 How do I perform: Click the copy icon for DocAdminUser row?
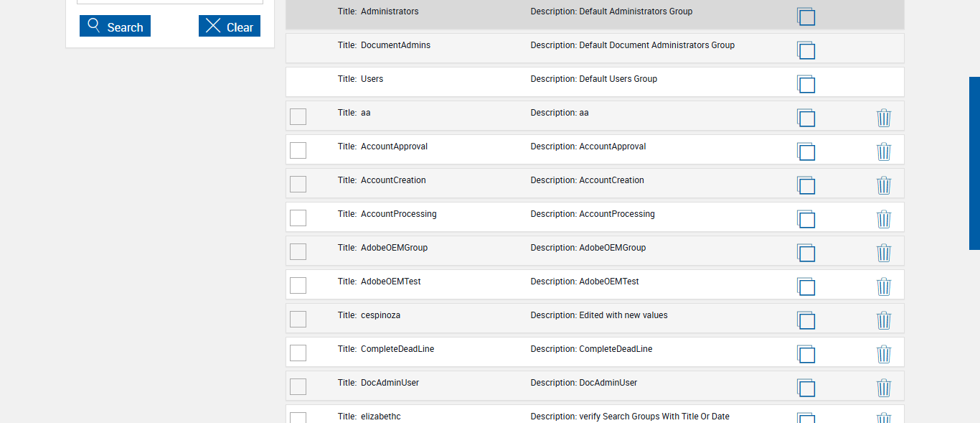pyautogui.click(x=806, y=388)
